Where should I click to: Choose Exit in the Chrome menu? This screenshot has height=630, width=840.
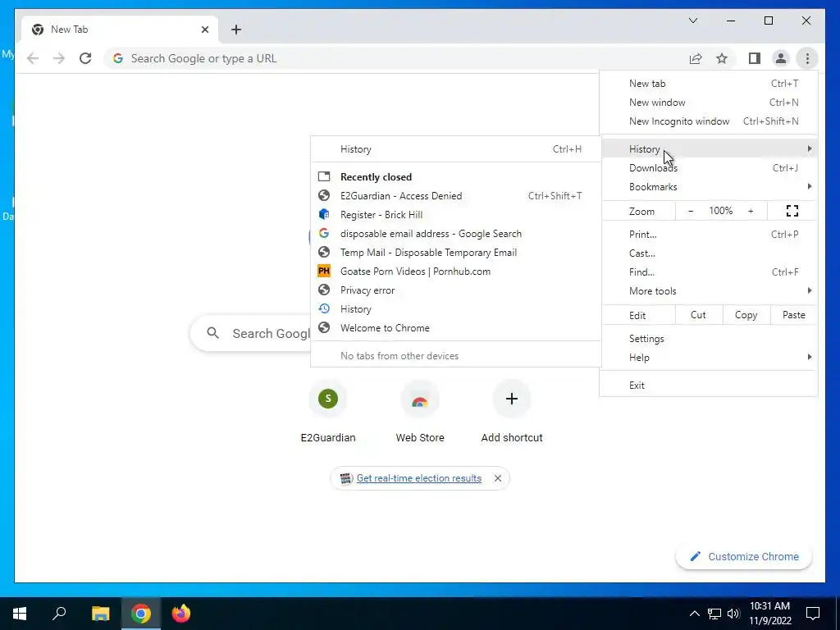710,386
